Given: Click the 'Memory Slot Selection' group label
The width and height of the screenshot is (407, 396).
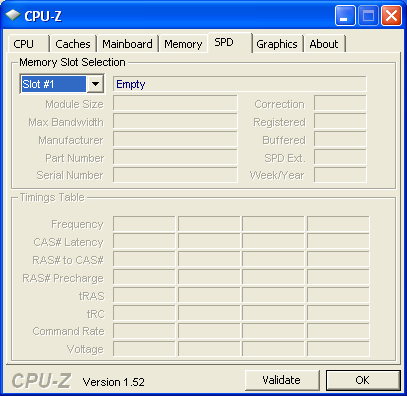Looking at the screenshot, I should (x=72, y=62).
